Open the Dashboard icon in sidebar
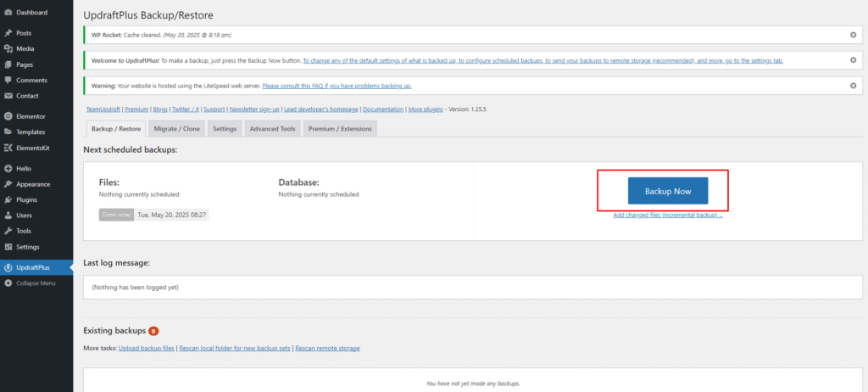 pyautogui.click(x=8, y=12)
